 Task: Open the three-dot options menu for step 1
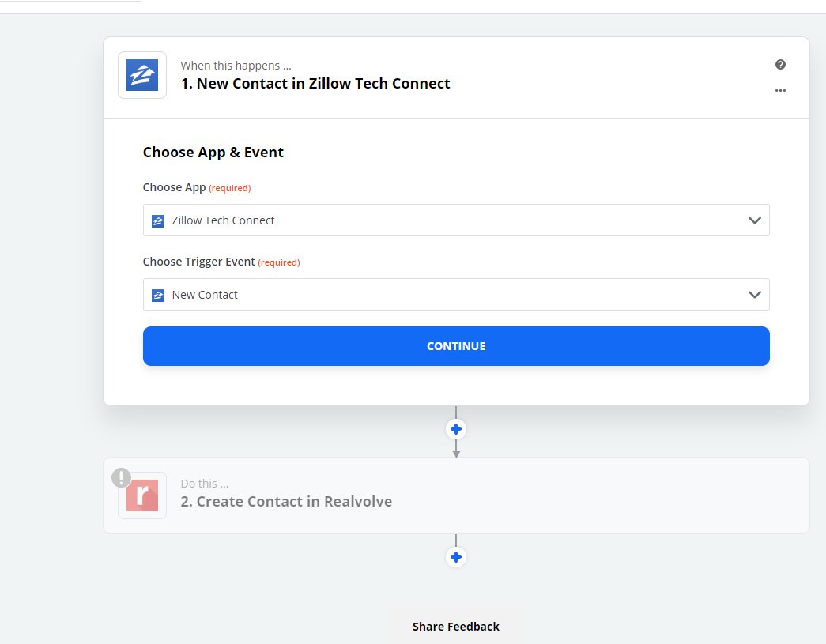pos(780,91)
